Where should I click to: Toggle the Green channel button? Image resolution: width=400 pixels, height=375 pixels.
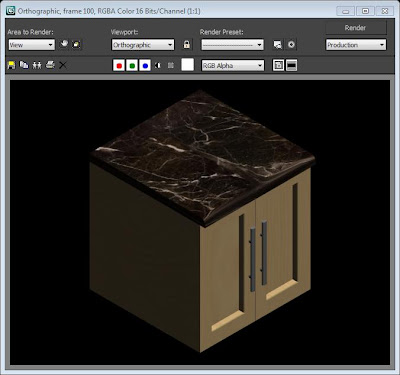pos(132,65)
